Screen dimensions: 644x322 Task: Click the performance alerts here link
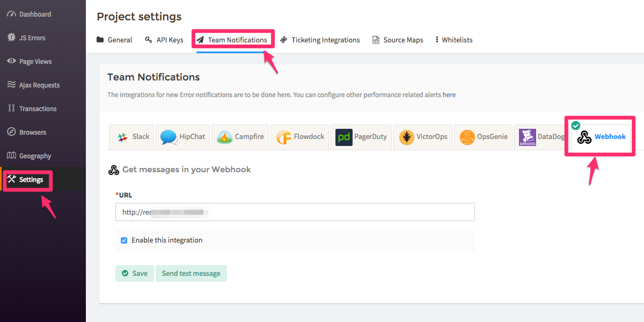click(x=449, y=94)
